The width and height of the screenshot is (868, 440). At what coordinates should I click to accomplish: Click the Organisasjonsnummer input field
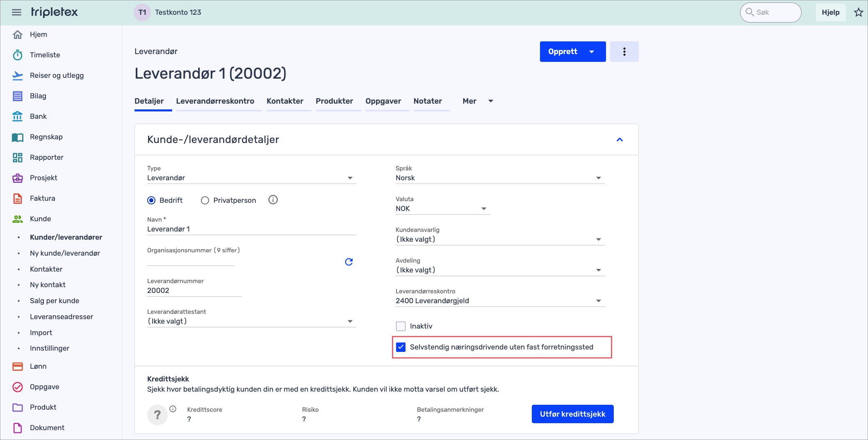191,261
